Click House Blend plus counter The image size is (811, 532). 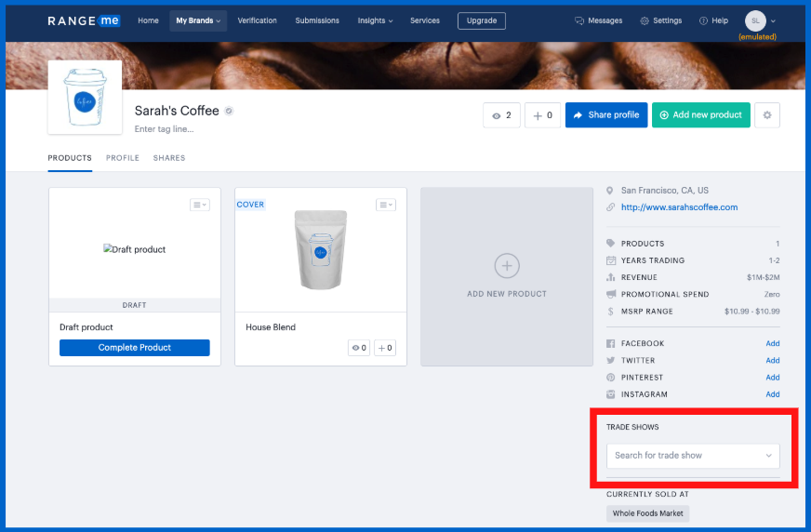(385, 348)
